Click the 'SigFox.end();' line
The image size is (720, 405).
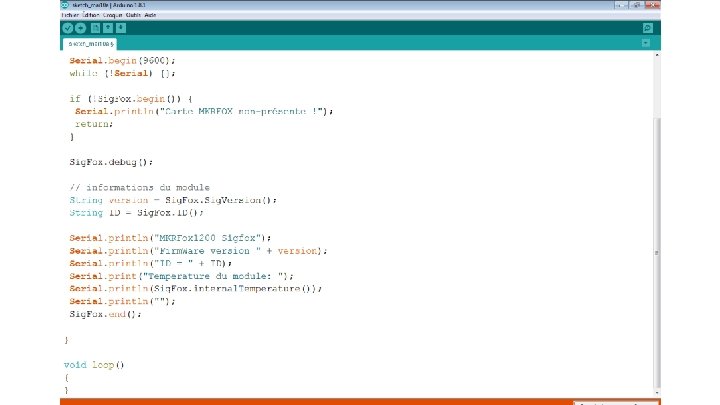(x=105, y=314)
